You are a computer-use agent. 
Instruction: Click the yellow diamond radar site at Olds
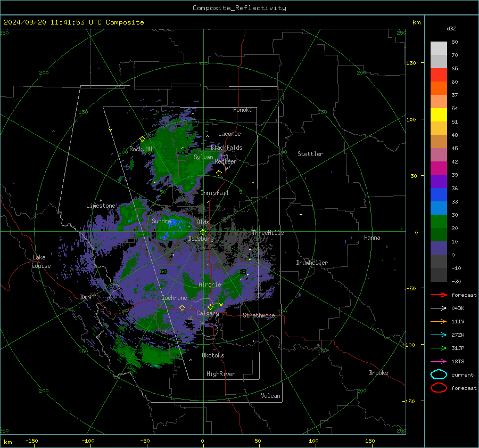[x=203, y=232]
